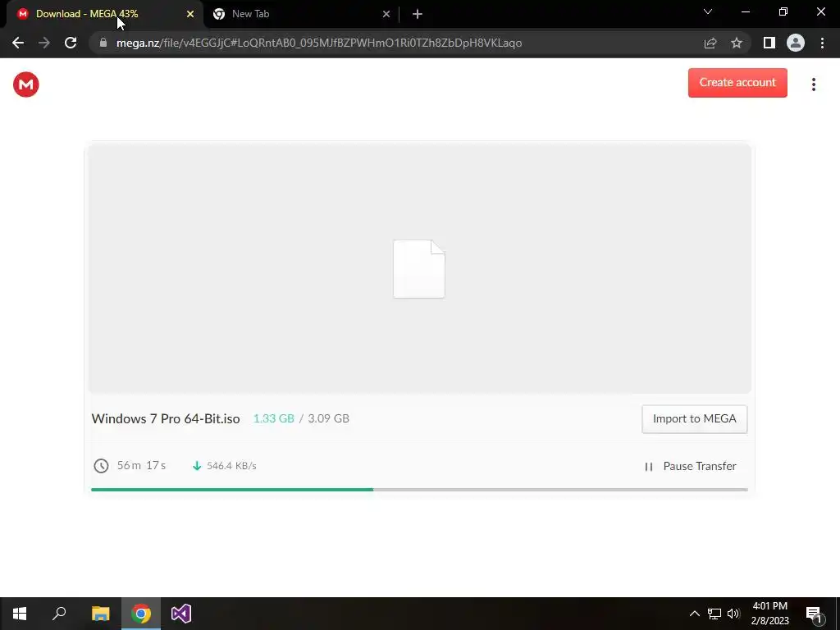Click download speed 546.4 KB/s
The image size is (840, 630).
point(231,466)
